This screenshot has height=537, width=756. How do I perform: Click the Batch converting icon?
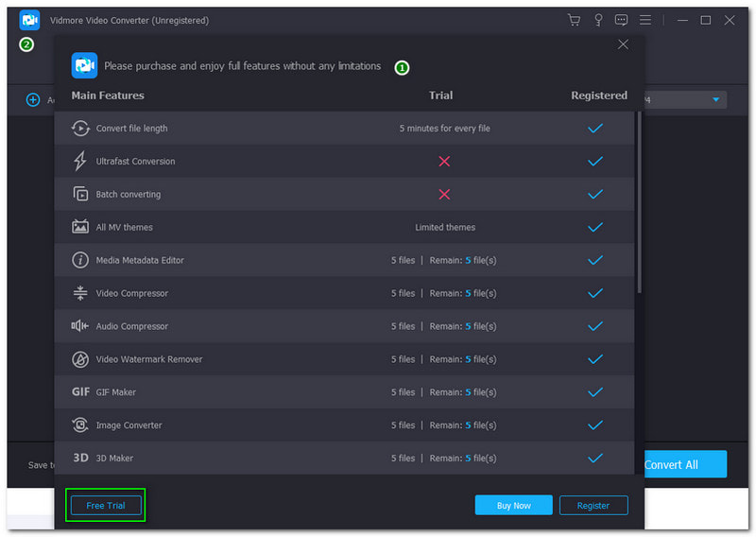[80, 195]
